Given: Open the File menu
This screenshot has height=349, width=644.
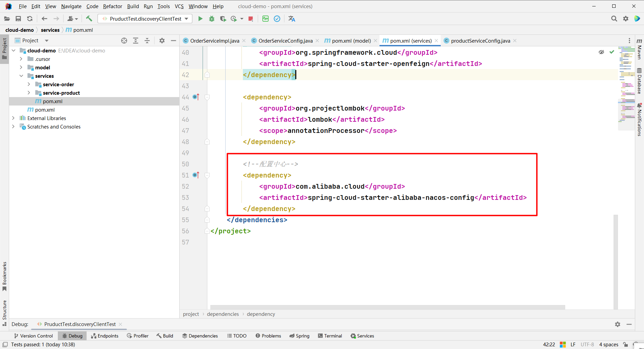Looking at the screenshot, I should [x=23, y=6].
